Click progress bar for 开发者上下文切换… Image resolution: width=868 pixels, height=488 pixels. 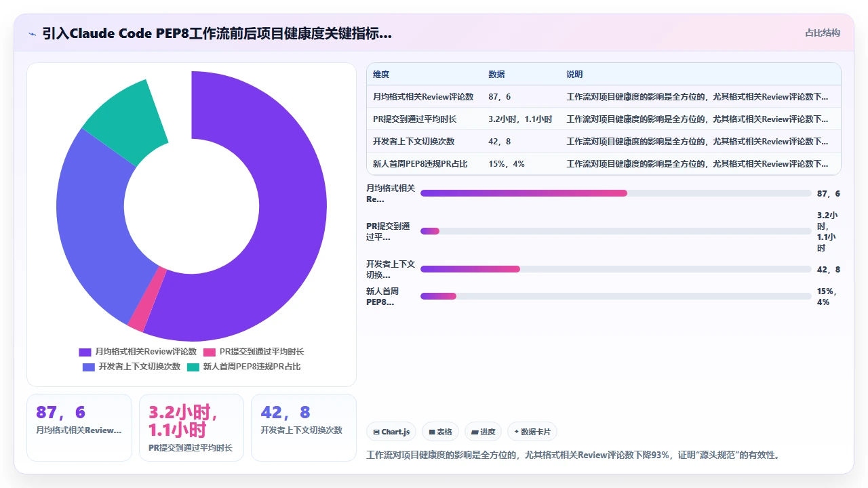[x=616, y=269]
